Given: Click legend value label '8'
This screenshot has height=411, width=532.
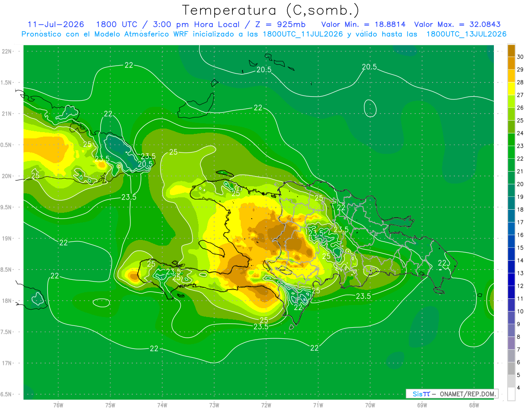Looking at the screenshot, I should (x=519, y=337).
